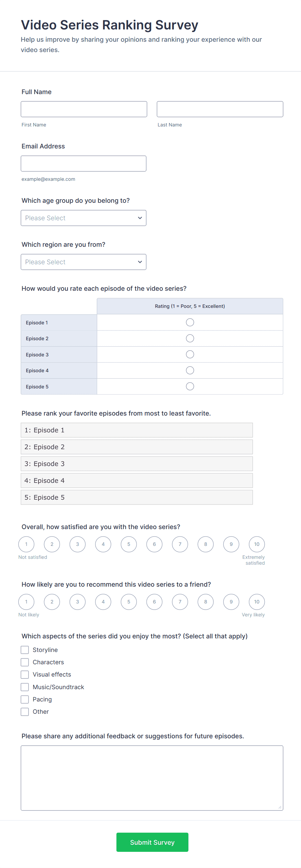This screenshot has height=868, width=301.
Task: Rate overall satisfaction as 10
Action: pos(257,544)
